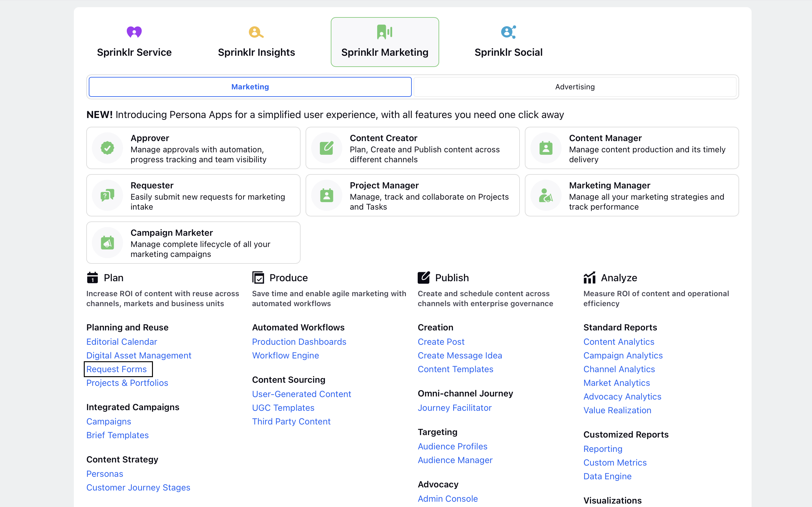This screenshot has height=507, width=812.
Task: Open the Reporting link
Action: (x=602, y=449)
